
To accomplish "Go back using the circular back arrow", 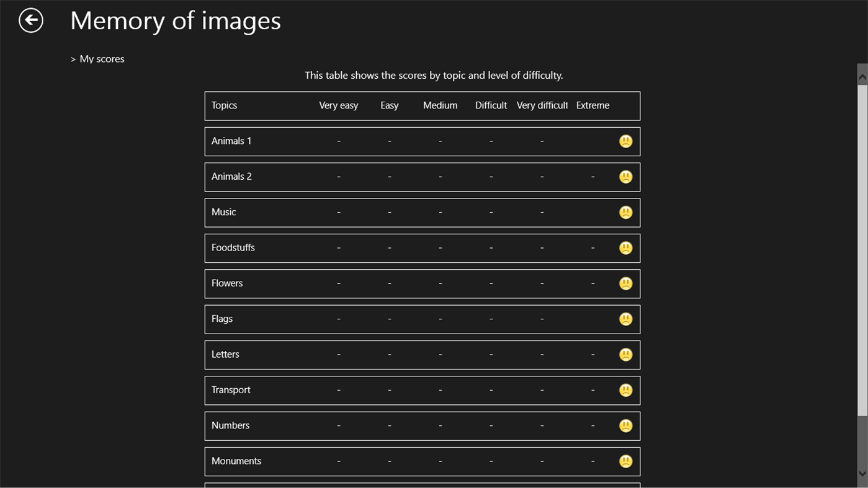I will pyautogui.click(x=30, y=19).
